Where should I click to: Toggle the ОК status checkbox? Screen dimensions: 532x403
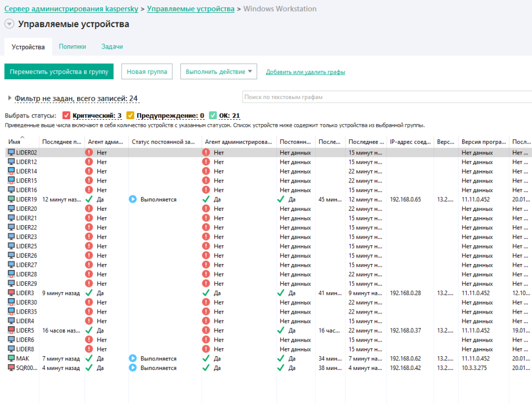click(213, 116)
